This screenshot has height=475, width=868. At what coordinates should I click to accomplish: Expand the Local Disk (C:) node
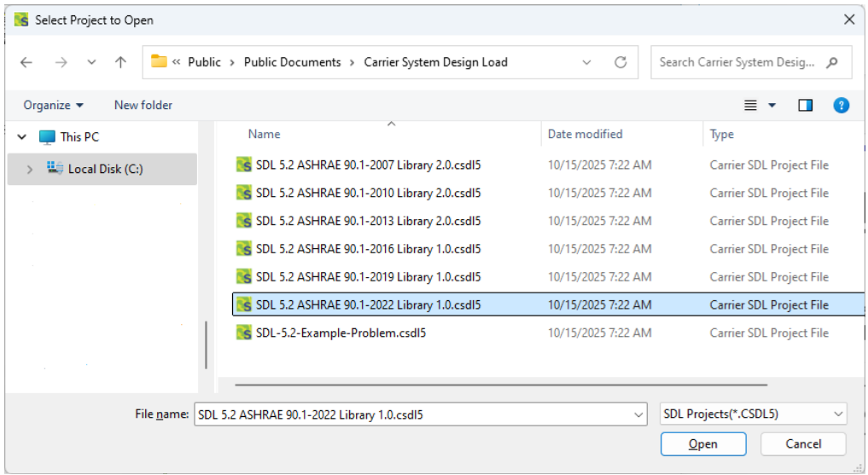coord(30,169)
